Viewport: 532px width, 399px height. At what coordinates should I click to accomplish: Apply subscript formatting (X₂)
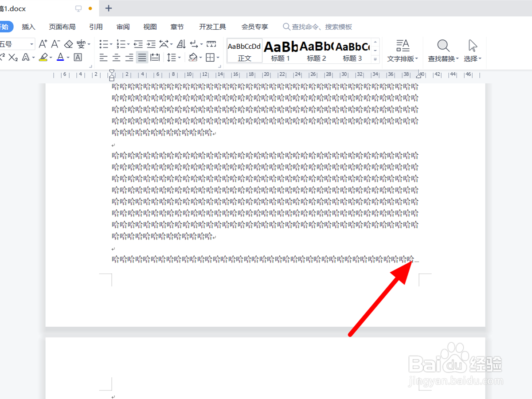tap(13, 57)
